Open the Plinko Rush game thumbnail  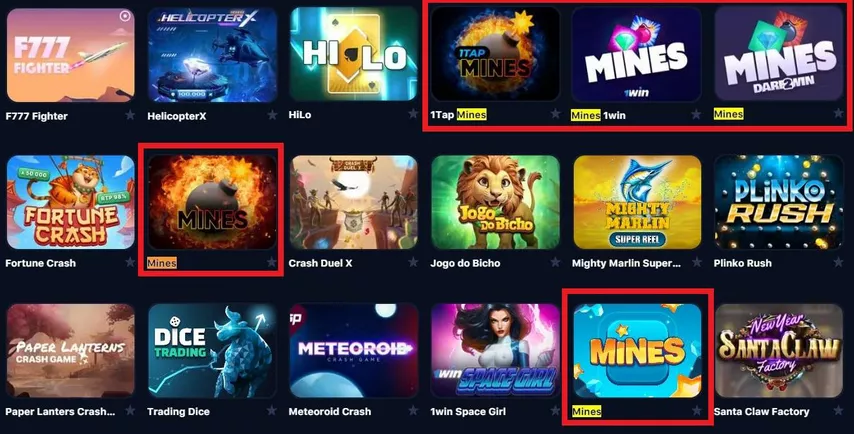point(779,202)
